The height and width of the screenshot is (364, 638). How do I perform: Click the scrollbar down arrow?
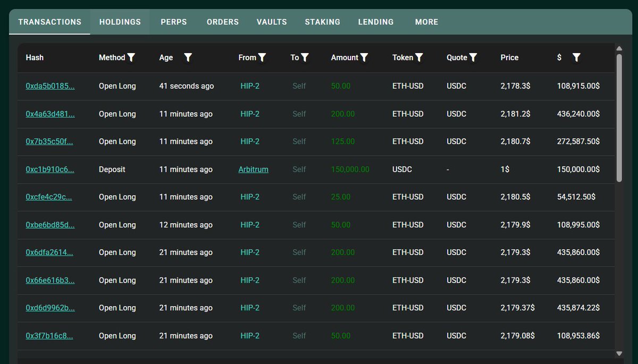[619, 353]
